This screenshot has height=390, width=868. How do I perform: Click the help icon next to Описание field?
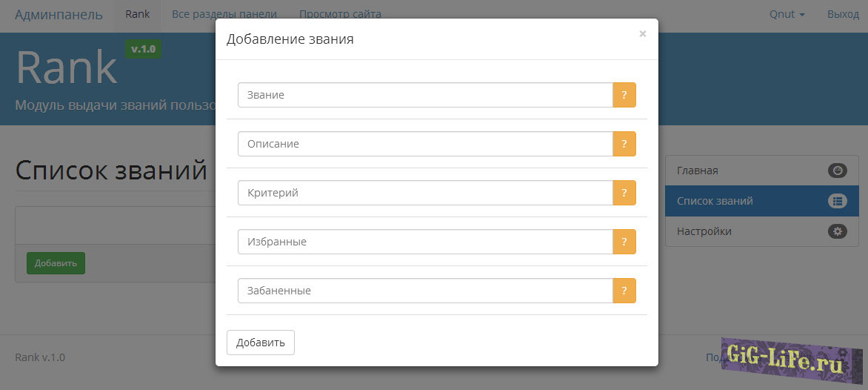point(624,144)
